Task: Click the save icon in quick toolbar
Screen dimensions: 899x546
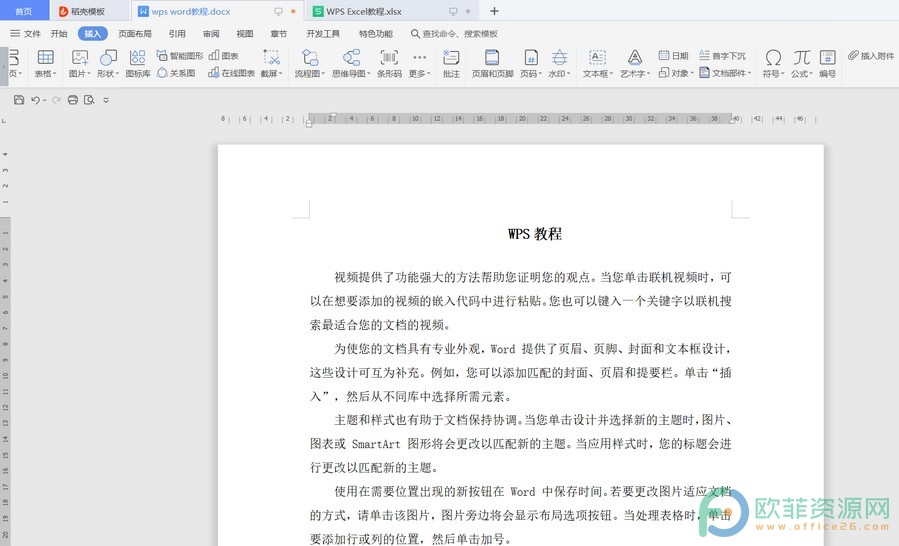Action: point(19,100)
